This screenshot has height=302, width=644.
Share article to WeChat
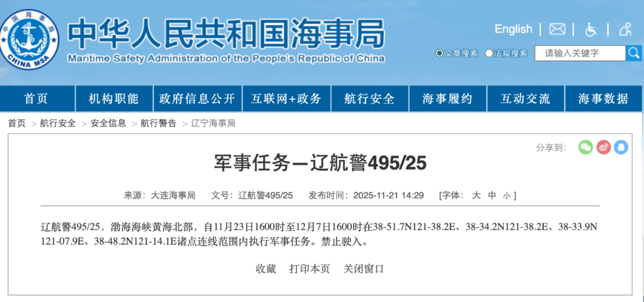coord(586,147)
